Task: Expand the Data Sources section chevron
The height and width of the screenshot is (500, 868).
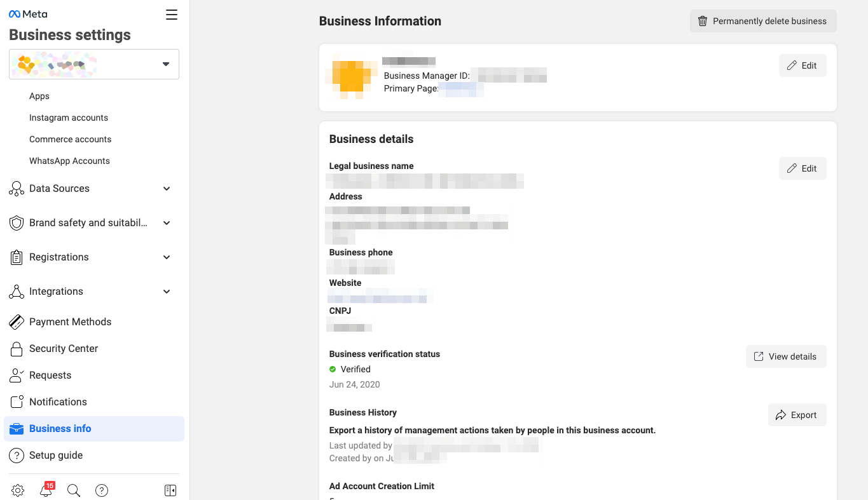Action: point(167,189)
